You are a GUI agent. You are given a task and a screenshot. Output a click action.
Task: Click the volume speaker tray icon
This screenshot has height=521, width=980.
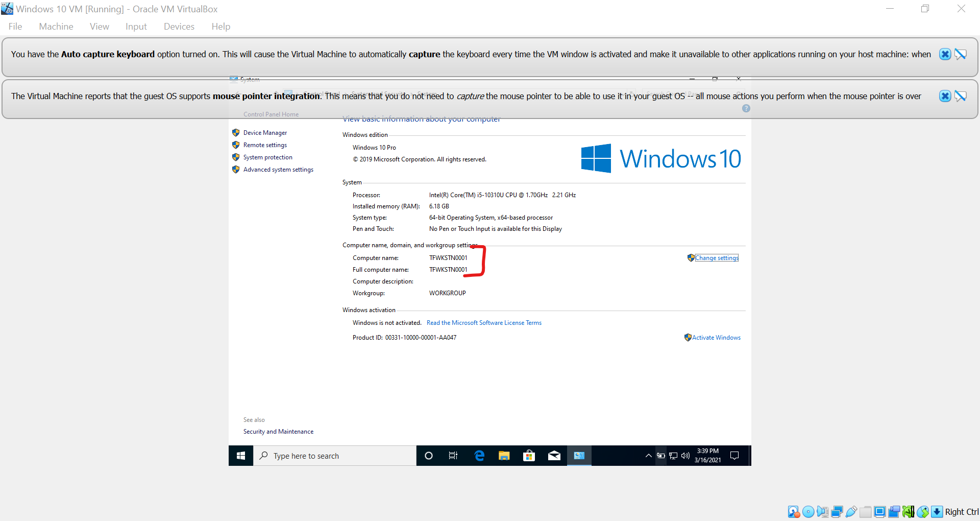coord(685,456)
